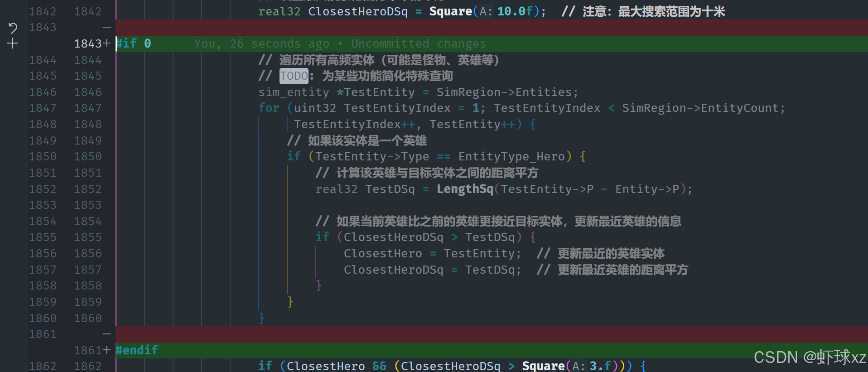This screenshot has width=868, height=372.
Task: Click the blame annotation 'Uncommitted changes'
Action: (x=418, y=44)
